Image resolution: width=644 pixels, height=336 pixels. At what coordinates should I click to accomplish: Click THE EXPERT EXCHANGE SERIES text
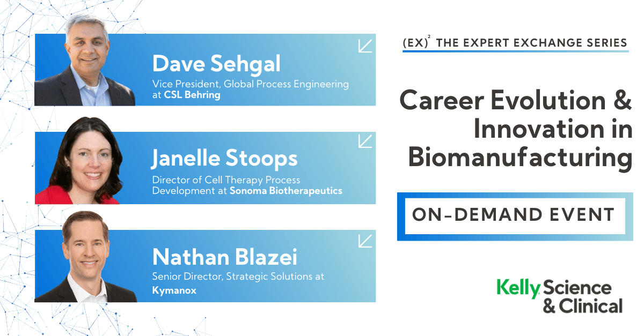[531, 42]
